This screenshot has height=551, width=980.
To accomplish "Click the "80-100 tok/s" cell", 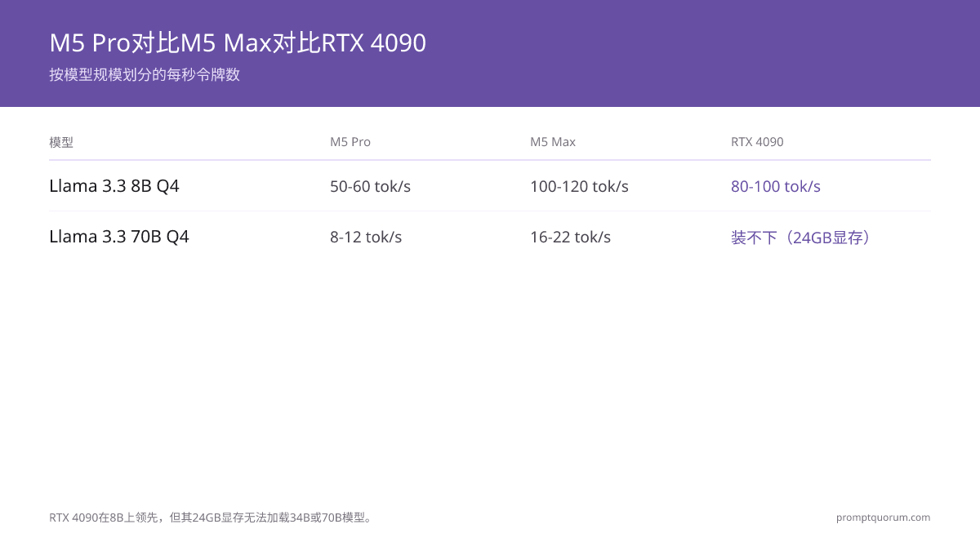I will (x=776, y=186).
